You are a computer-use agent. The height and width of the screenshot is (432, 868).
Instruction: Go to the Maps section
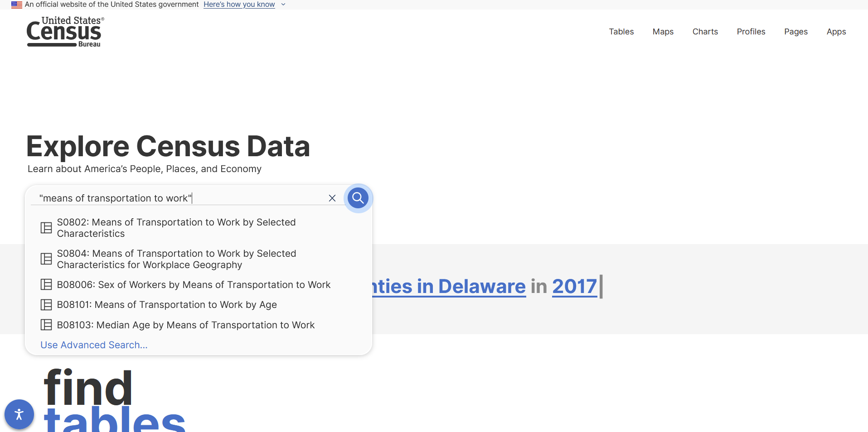pyautogui.click(x=663, y=32)
